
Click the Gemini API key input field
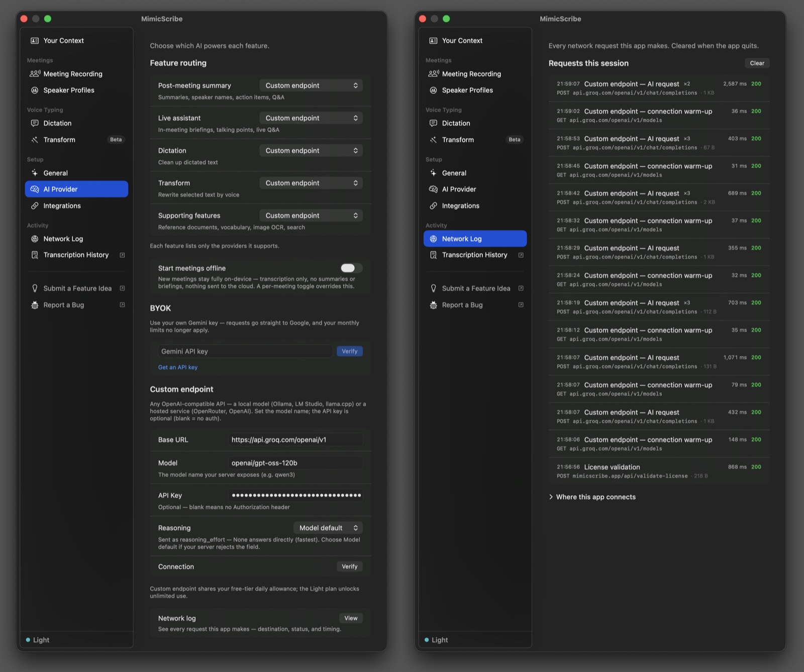click(245, 352)
